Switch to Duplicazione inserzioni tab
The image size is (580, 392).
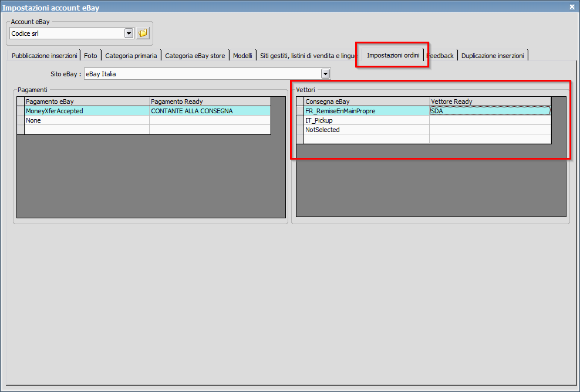click(x=493, y=56)
